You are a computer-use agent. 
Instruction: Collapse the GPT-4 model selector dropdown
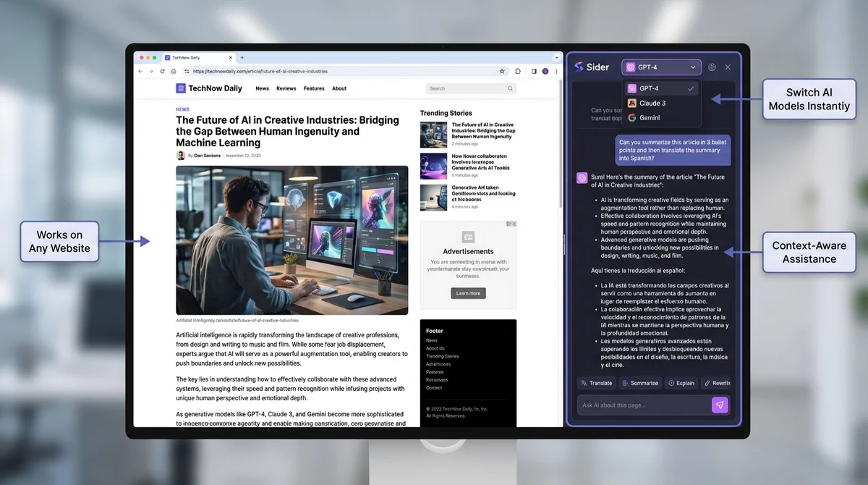pyautogui.click(x=661, y=67)
